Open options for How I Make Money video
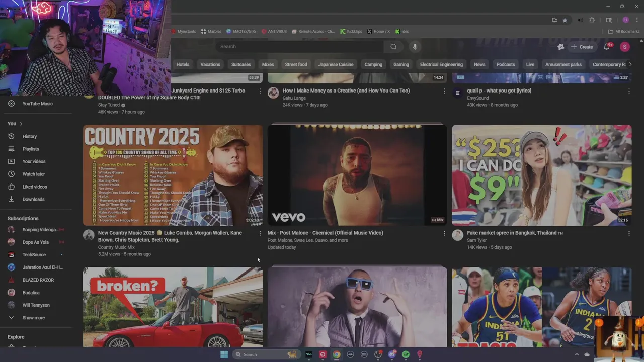Screen dimensions: 644x362 (444, 91)
